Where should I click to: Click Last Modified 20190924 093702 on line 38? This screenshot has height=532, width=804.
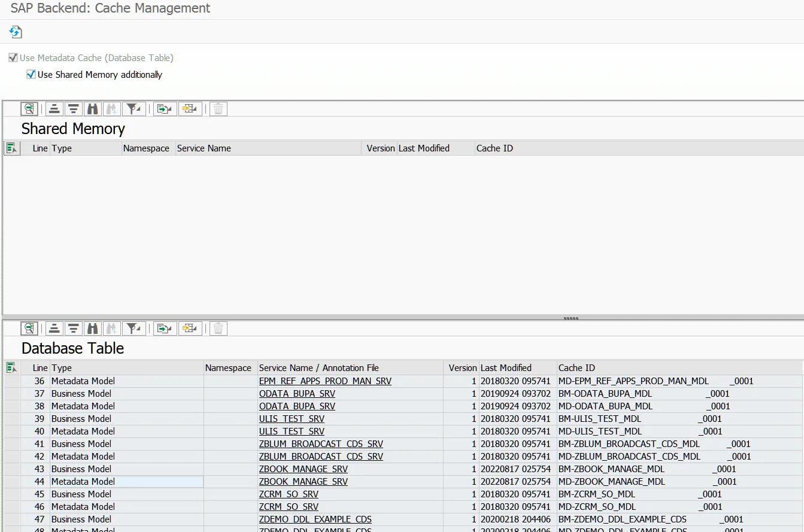(518, 406)
